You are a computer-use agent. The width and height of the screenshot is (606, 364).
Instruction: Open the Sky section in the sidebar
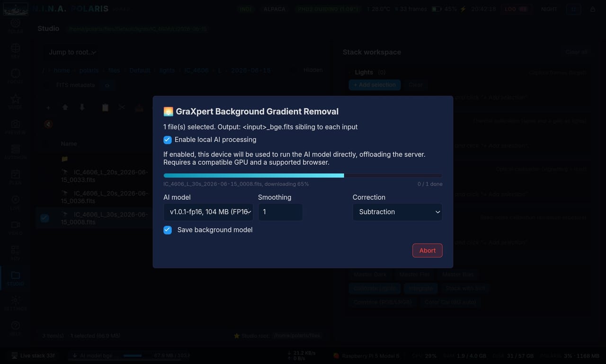tap(15, 51)
